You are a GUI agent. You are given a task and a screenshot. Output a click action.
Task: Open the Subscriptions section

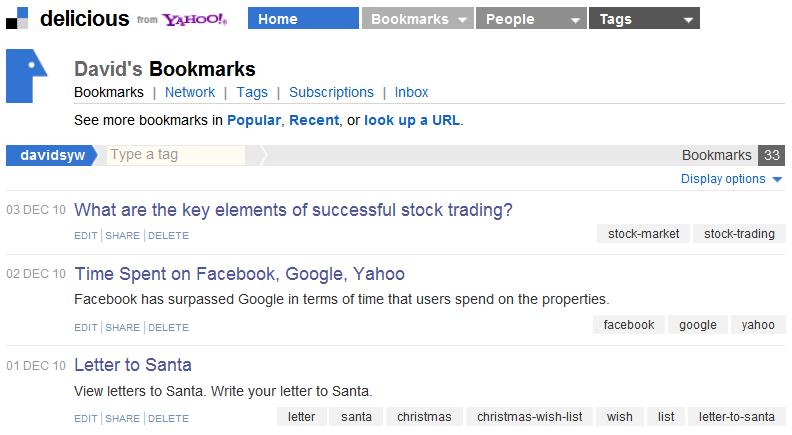331,92
